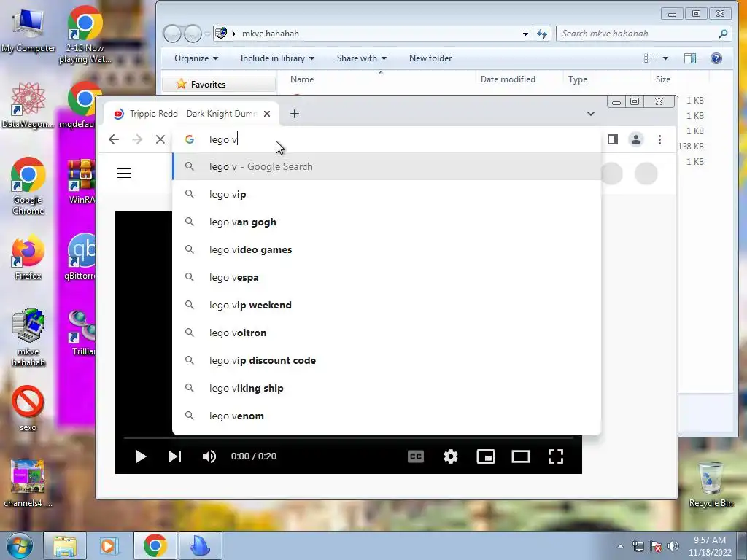Expand the tab search dropdown
The image size is (747, 560).
point(591,114)
